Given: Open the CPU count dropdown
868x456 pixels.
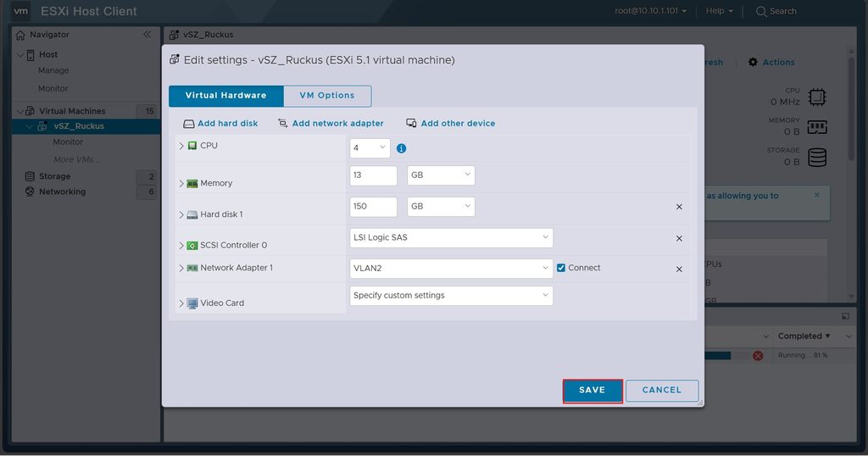Looking at the screenshot, I should pos(370,147).
